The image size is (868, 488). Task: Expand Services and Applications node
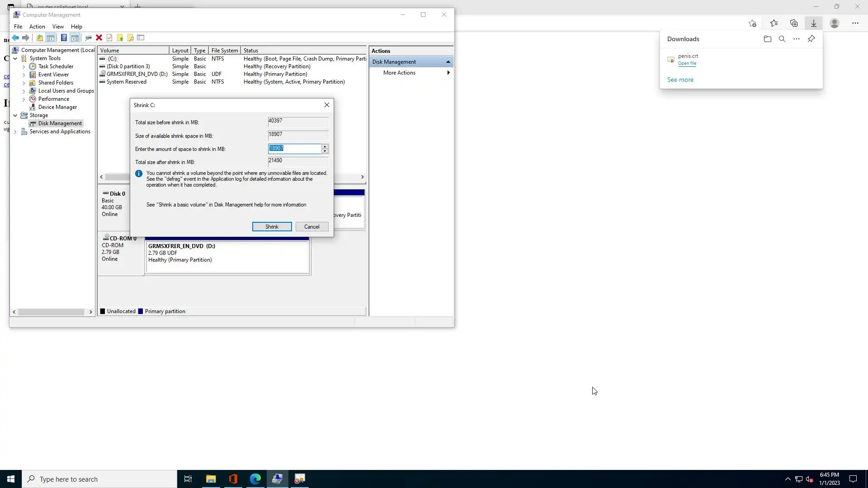point(15,132)
